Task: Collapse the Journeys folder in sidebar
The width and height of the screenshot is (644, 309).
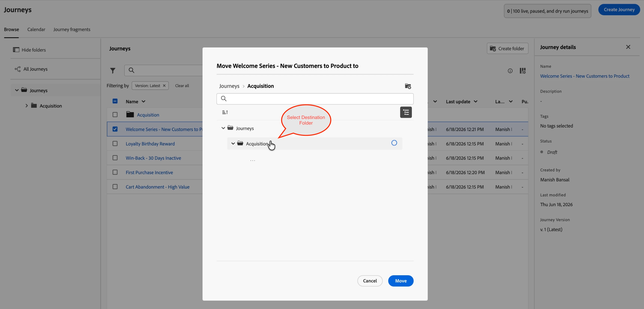Action: 17,90
